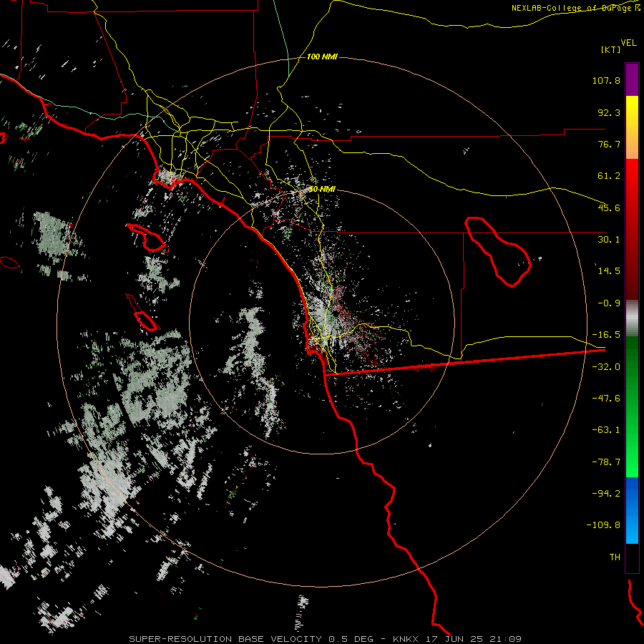
Task: Click the 100 NMI range ring label
Action: tap(322, 57)
